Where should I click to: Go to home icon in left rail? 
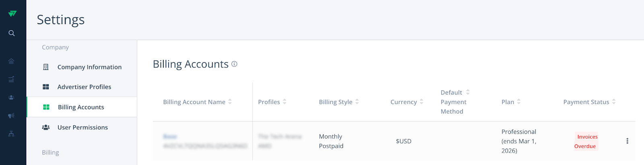click(11, 61)
